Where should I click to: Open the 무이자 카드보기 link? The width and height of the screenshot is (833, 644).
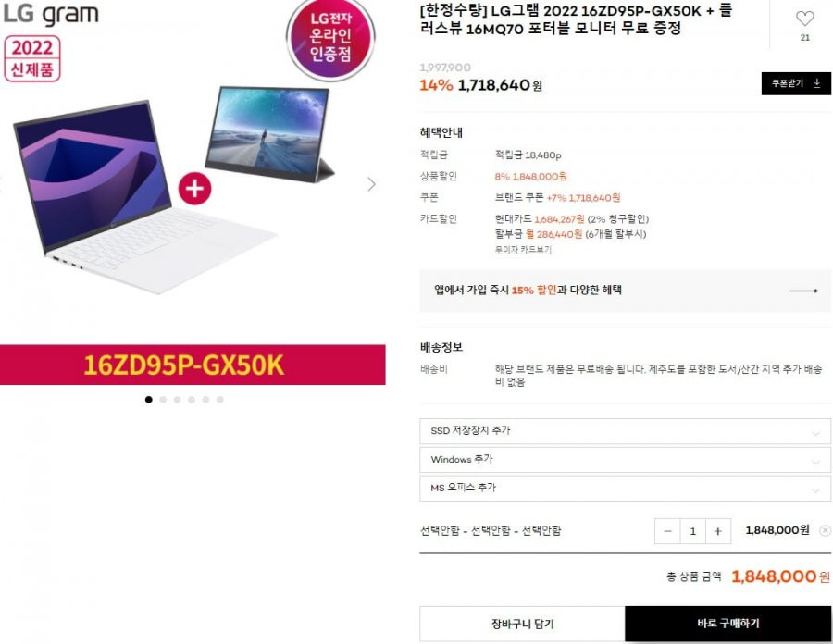click(523, 250)
